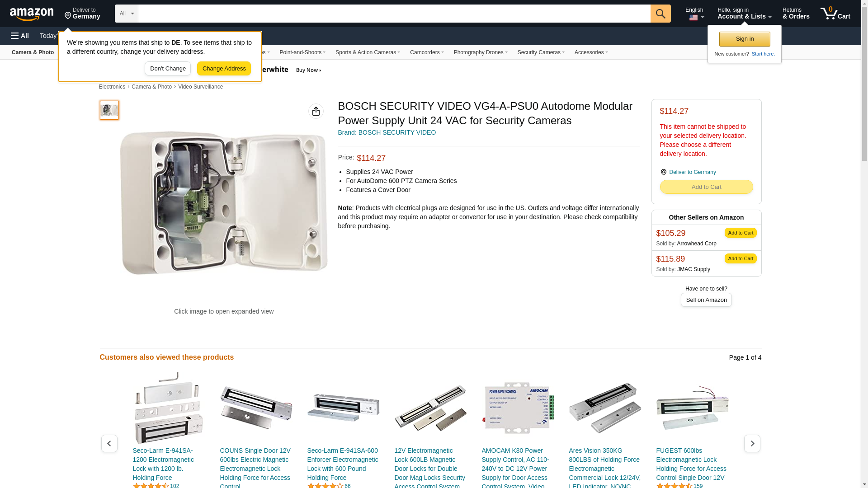Viewport: 868px width, 488px height.
Task: Click inside the Amazon search field
Action: (393, 14)
